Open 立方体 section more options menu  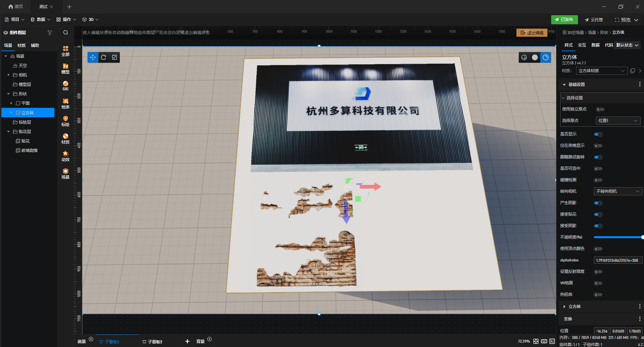point(640,307)
